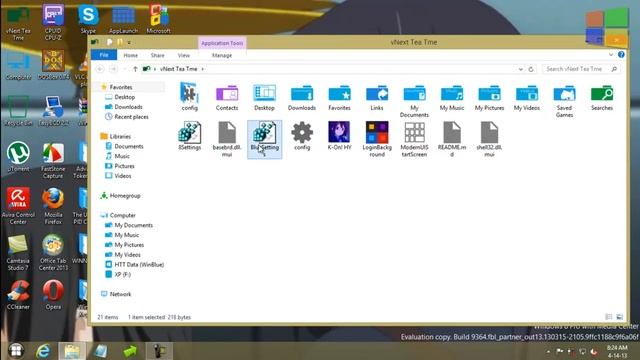The height and width of the screenshot is (360, 640).
Task: Select the shell32.dll.mui file
Action: (x=489, y=140)
